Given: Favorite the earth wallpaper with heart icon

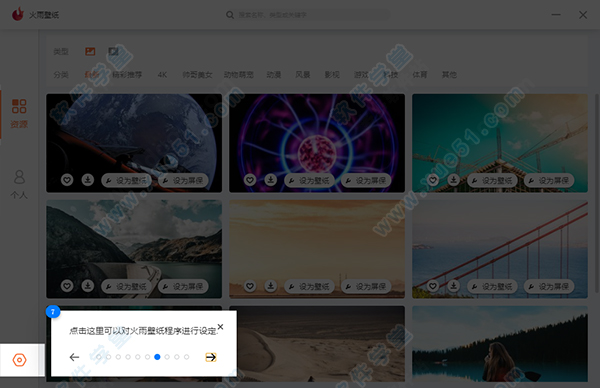Looking at the screenshot, I should point(67,180).
